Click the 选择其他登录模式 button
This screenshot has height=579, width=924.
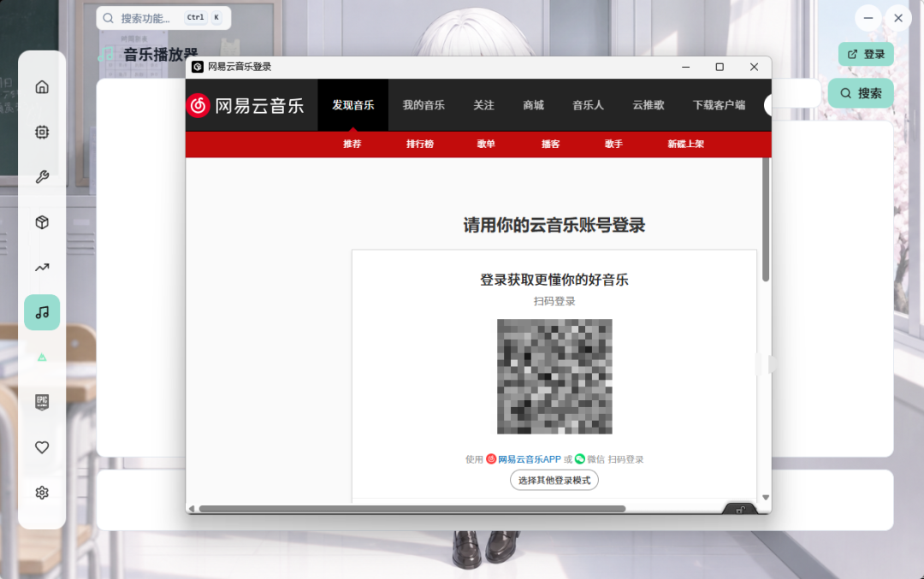coord(554,480)
